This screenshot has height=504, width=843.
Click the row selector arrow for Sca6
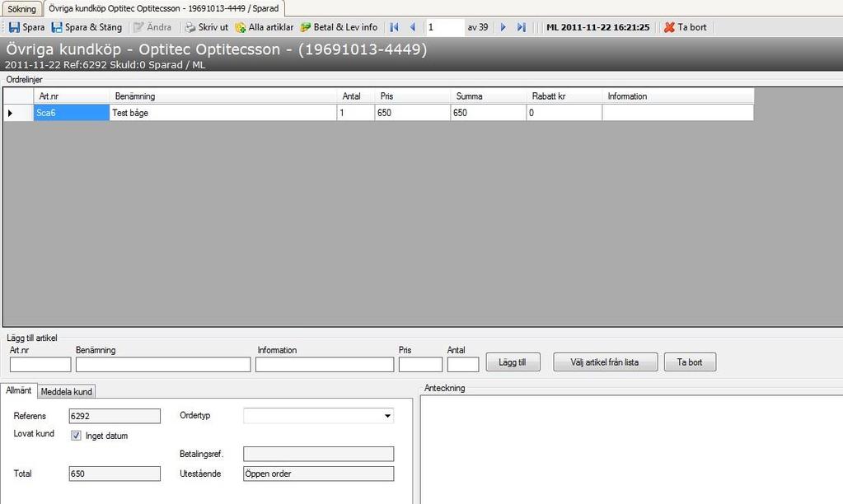[18, 113]
